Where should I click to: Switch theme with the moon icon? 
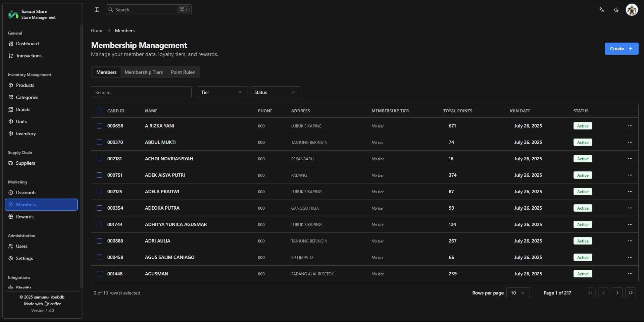point(616,10)
